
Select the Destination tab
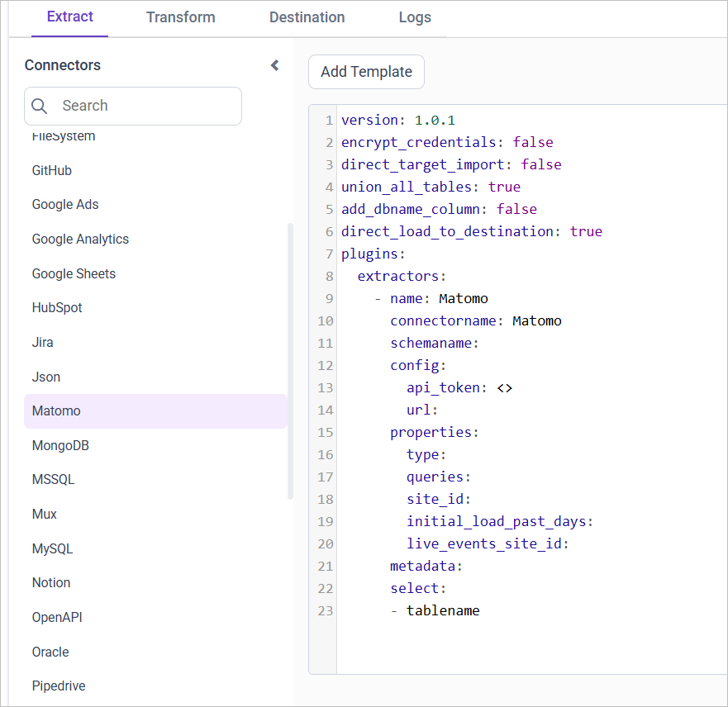307,17
